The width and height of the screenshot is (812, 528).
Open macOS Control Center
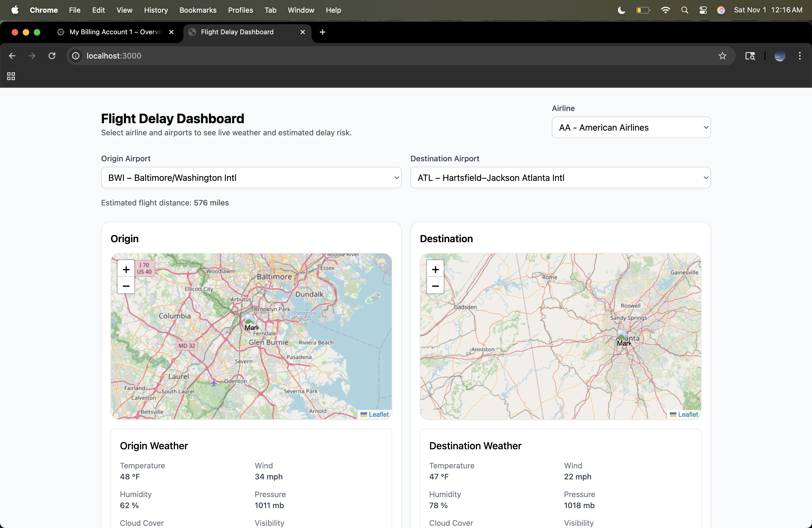703,10
